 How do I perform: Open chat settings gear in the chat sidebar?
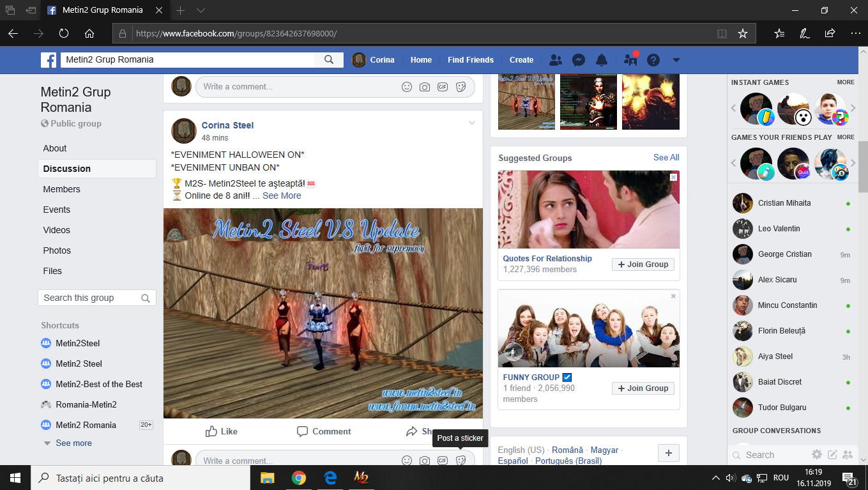pyautogui.click(x=817, y=455)
